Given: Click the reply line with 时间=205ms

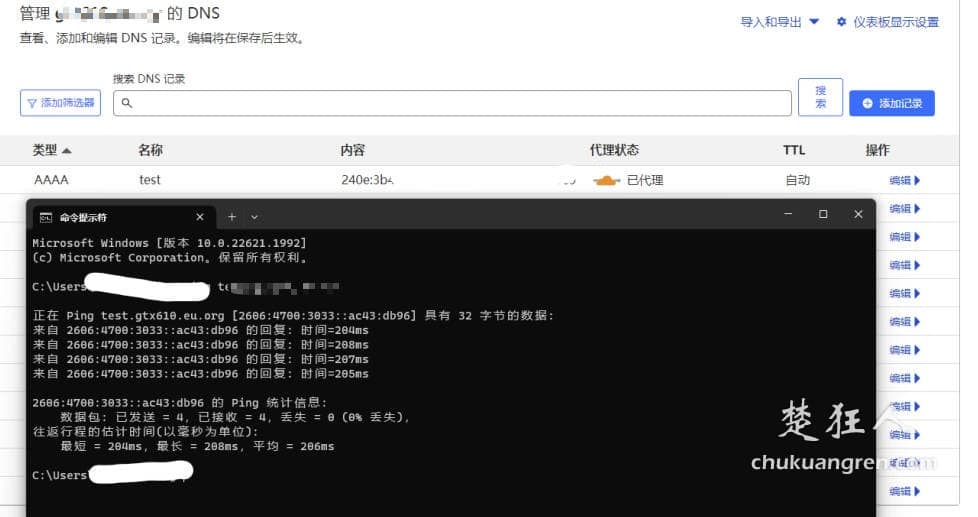Looking at the screenshot, I should pos(200,374).
